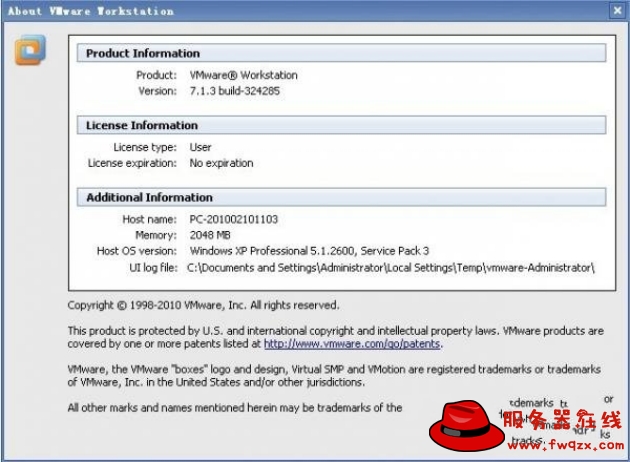Click the Version label
630x462 pixels.
click(158, 91)
